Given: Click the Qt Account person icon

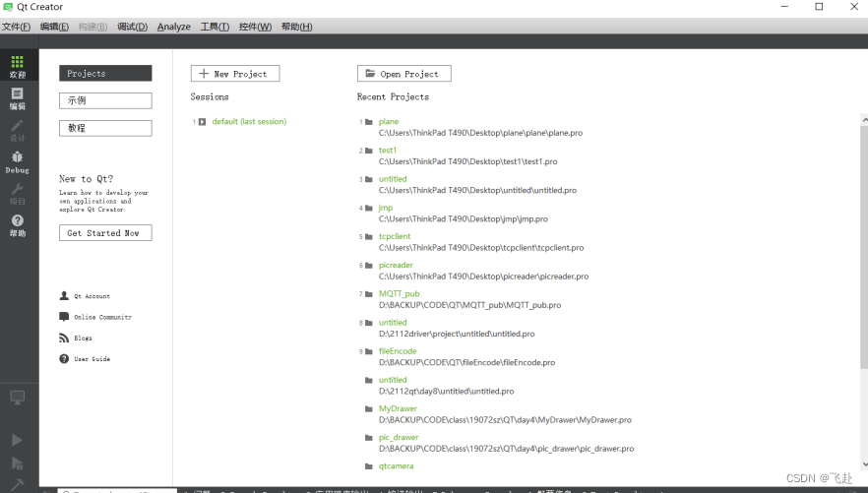Looking at the screenshot, I should click(x=64, y=295).
